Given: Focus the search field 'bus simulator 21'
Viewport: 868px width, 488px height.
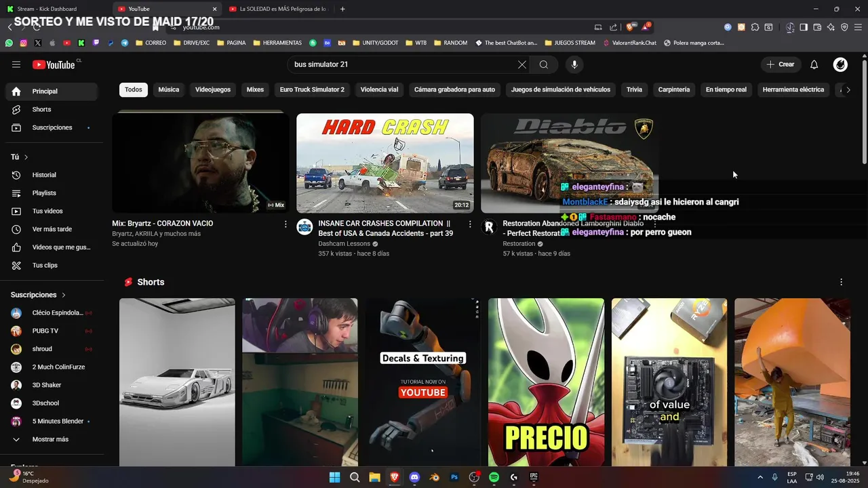Looking at the screenshot, I should point(403,64).
